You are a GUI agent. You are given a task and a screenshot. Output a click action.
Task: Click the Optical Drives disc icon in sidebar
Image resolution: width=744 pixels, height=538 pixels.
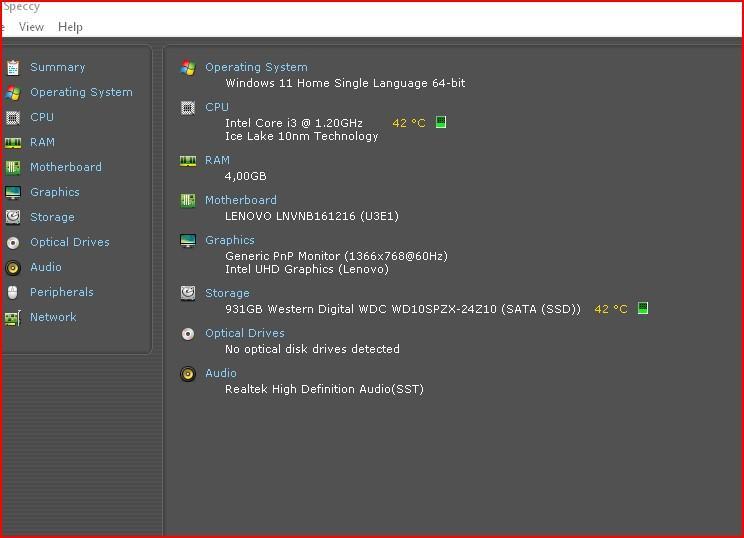13,243
